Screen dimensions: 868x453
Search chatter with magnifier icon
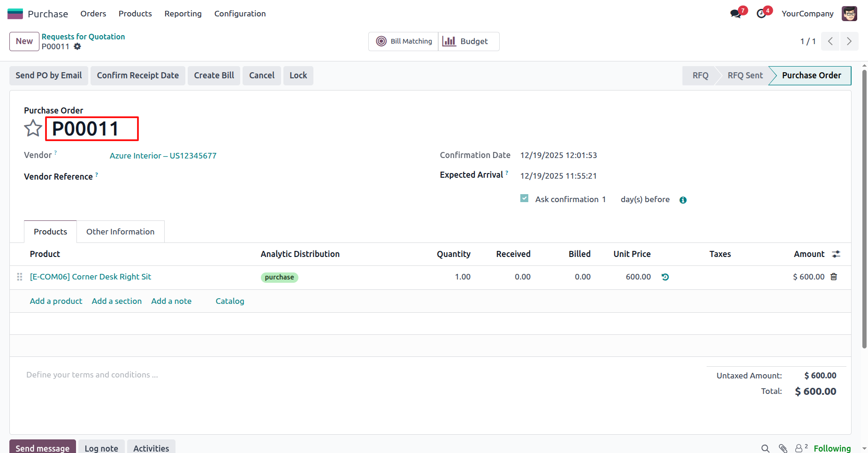point(765,448)
